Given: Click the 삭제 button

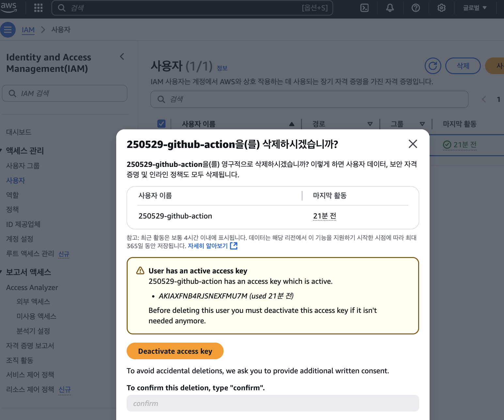Looking at the screenshot, I should coord(463,66).
